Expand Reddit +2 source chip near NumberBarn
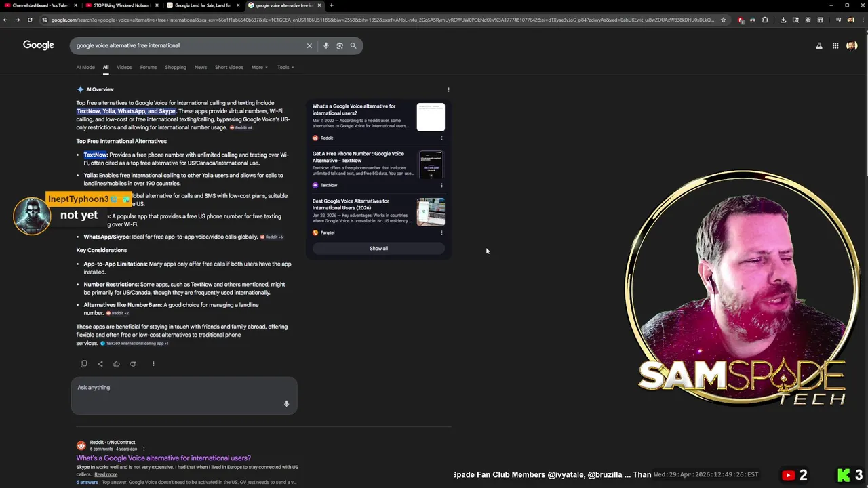Image resolution: width=868 pixels, height=488 pixels. coord(117,313)
